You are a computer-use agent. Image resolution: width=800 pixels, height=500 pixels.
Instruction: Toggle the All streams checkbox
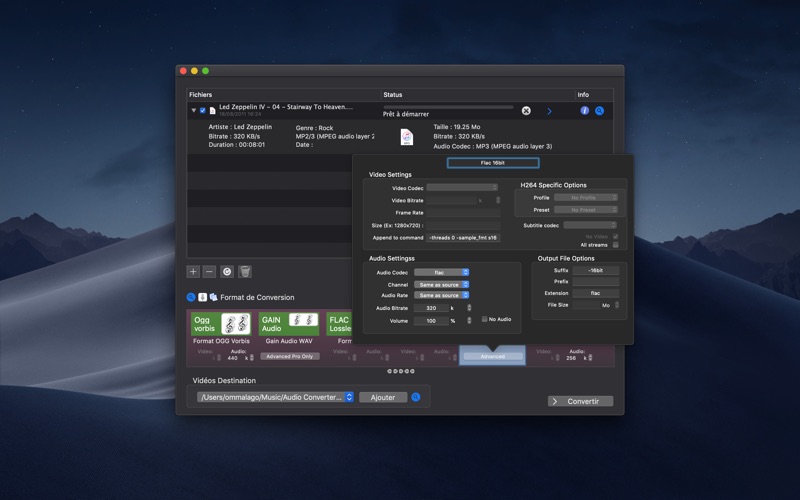click(616, 245)
